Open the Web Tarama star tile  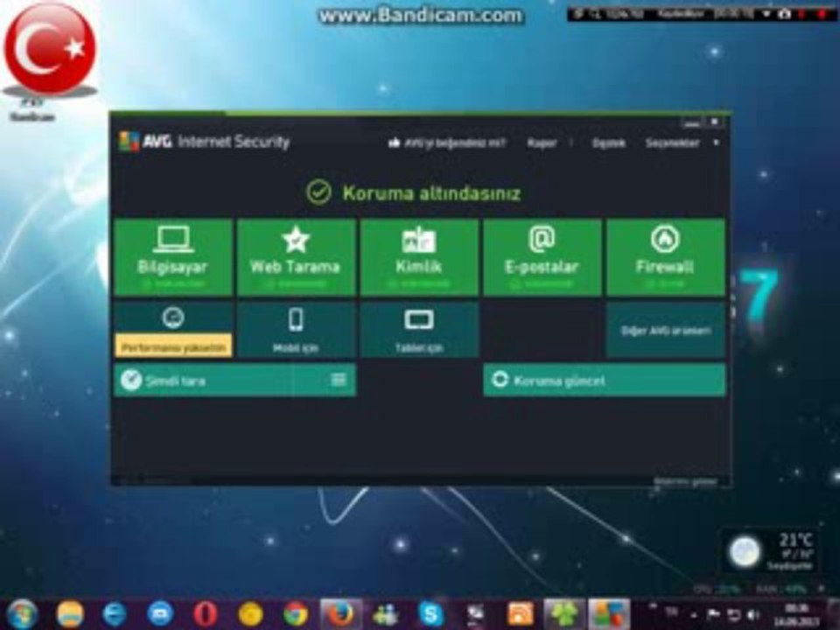coord(296,257)
